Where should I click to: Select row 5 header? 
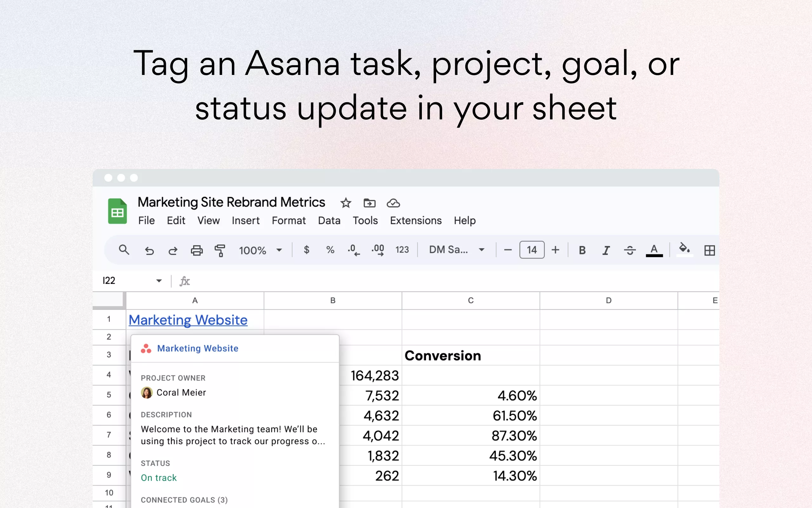pyautogui.click(x=109, y=395)
